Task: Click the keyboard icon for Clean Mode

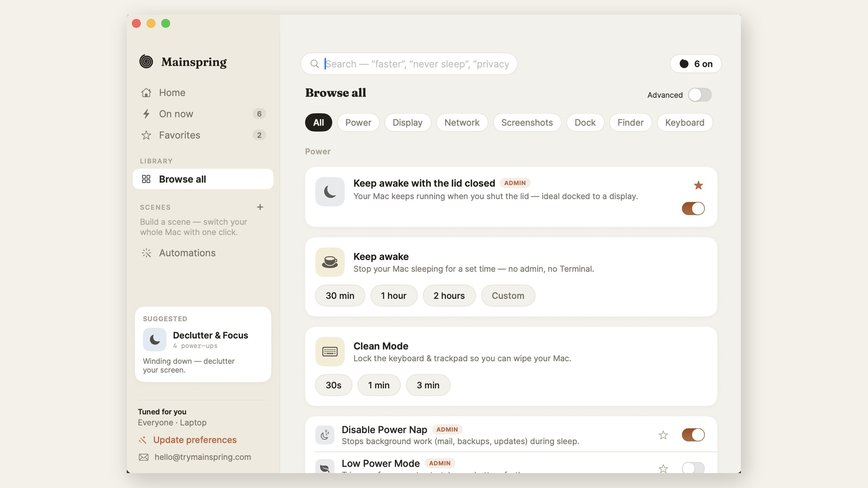Action: 330,352
